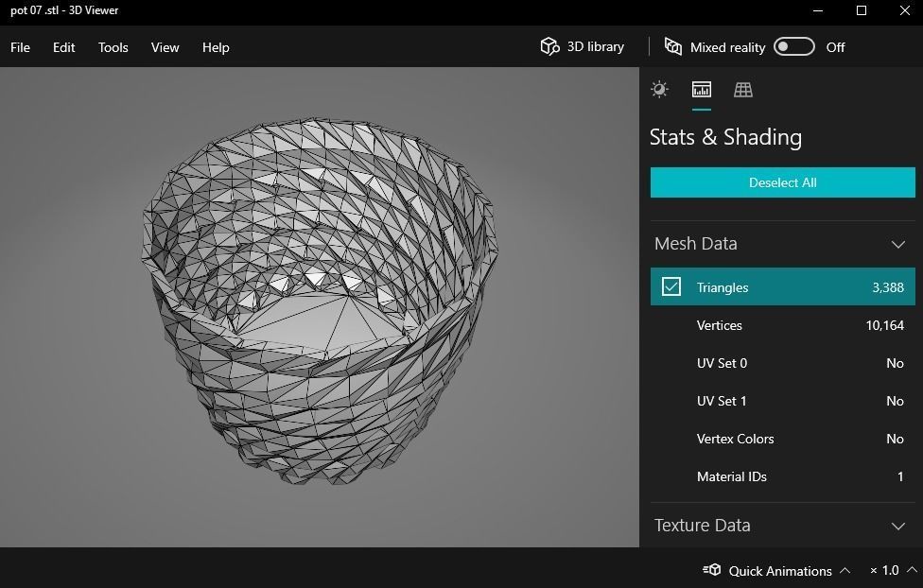Open the Grid & Views tab icon

coord(743,90)
